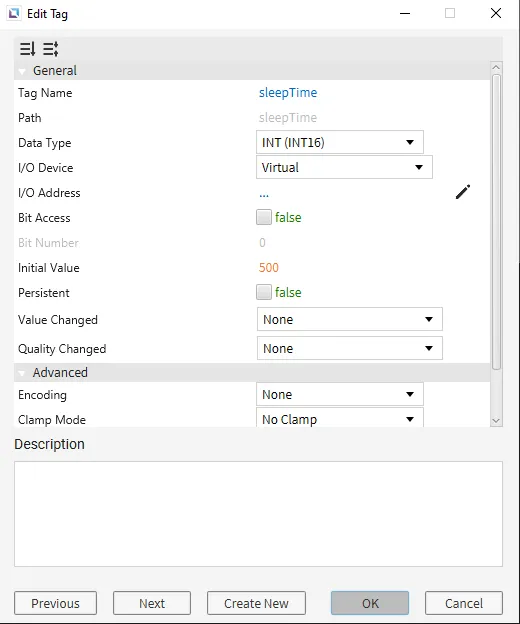The width and height of the screenshot is (520, 624).
Task: Open the Value Changed dropdown
Action: pyautogui.click(x=350, y=319)
